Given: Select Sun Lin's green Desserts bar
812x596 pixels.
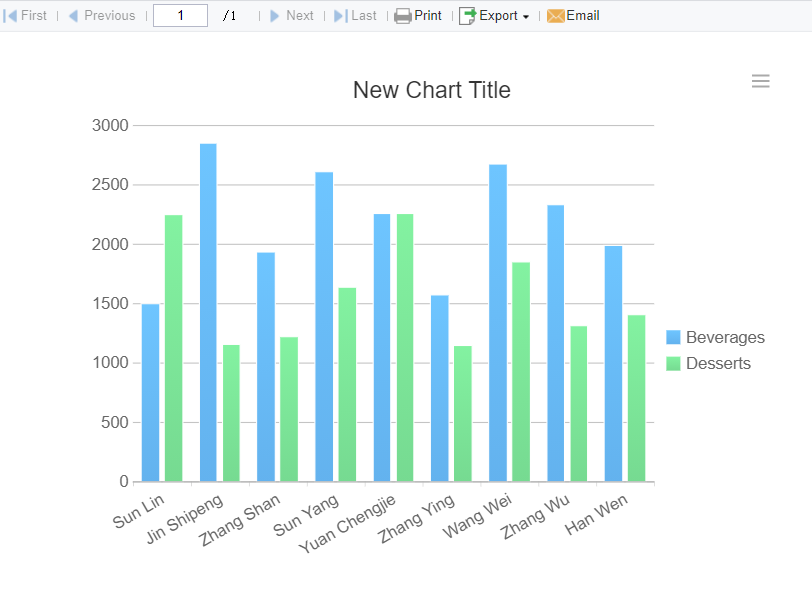Looking at the screenshot, I should [x=173, y=348].
